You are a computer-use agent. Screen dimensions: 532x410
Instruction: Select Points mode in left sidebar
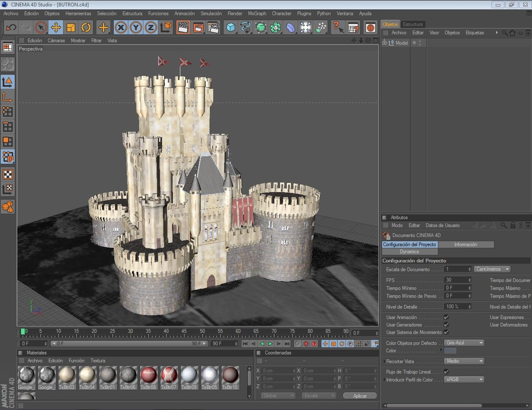(8, 112)
